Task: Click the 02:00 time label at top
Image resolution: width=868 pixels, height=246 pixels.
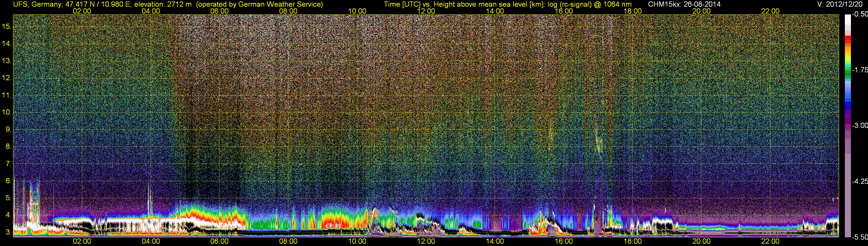Action: [82, 11]
